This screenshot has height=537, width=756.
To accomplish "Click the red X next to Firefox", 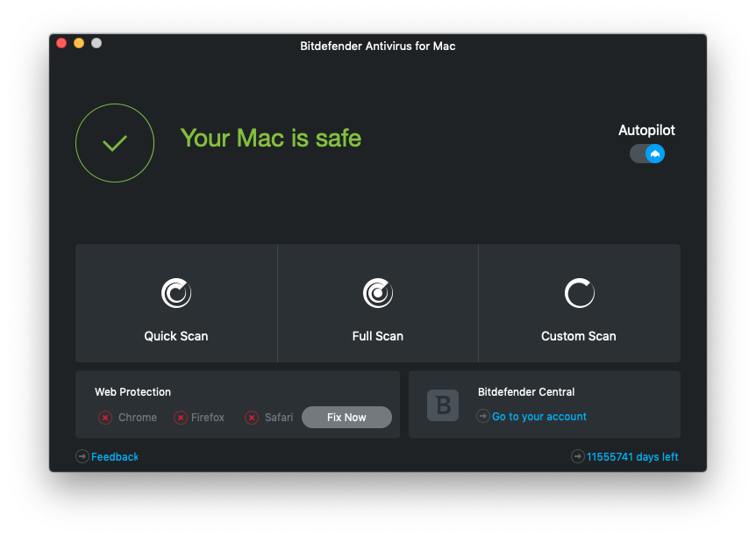I will tap(181, 418).
